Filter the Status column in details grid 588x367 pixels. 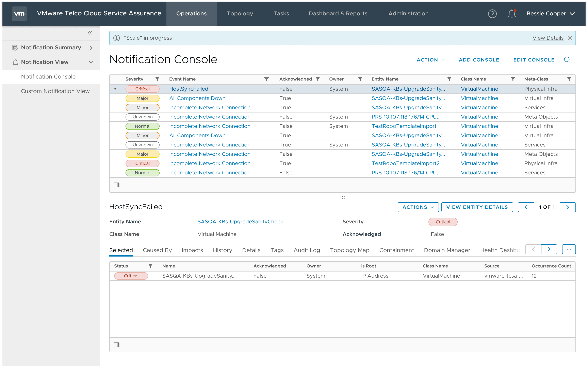click(150, 266)
